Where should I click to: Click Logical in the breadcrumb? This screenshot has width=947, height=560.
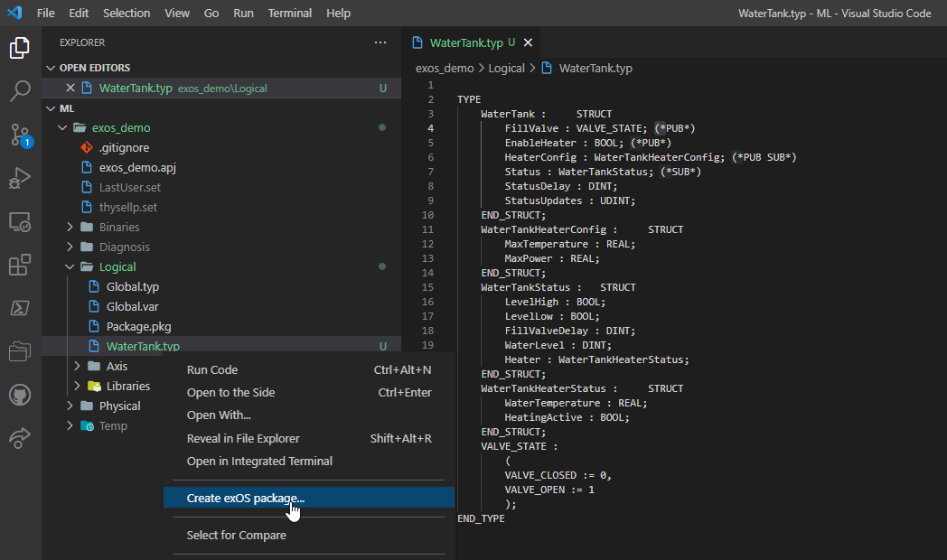[506, 68]
